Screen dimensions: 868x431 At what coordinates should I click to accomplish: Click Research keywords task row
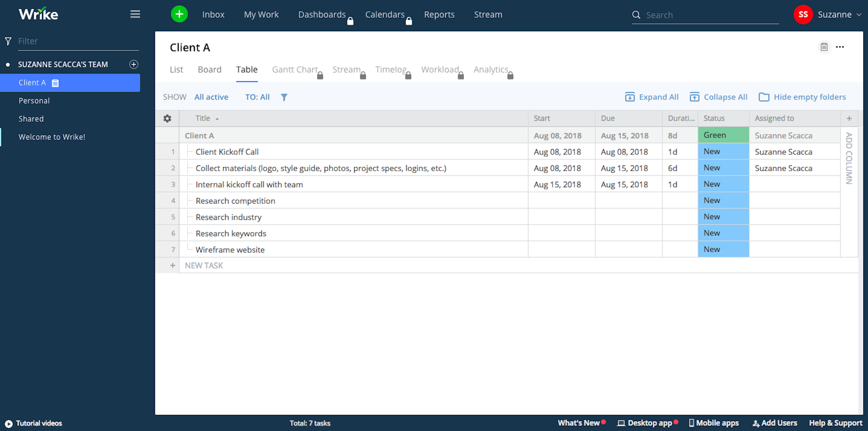(x=231, y=233)
